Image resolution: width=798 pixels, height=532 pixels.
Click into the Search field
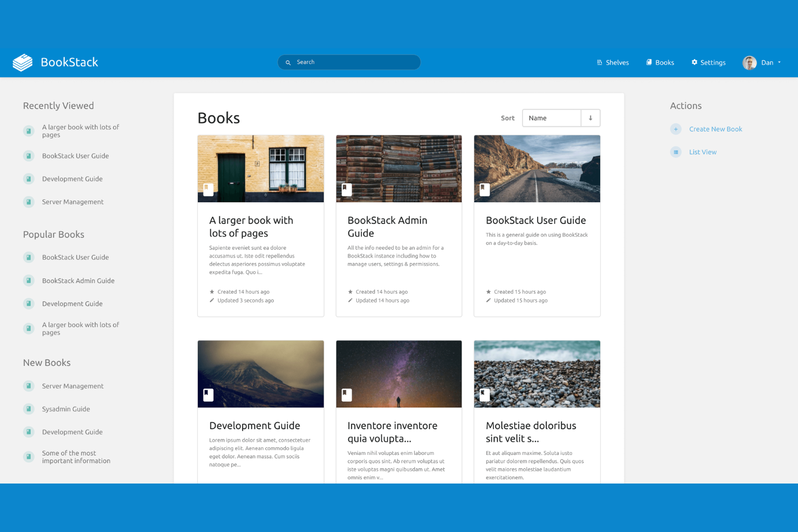(349, 63)
